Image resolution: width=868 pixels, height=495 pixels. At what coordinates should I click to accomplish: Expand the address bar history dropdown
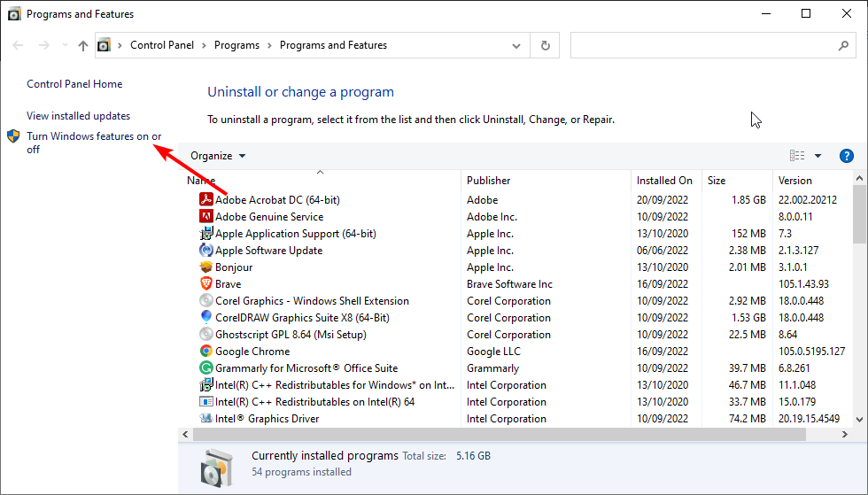pyautogui.click(x=515, y=45)
